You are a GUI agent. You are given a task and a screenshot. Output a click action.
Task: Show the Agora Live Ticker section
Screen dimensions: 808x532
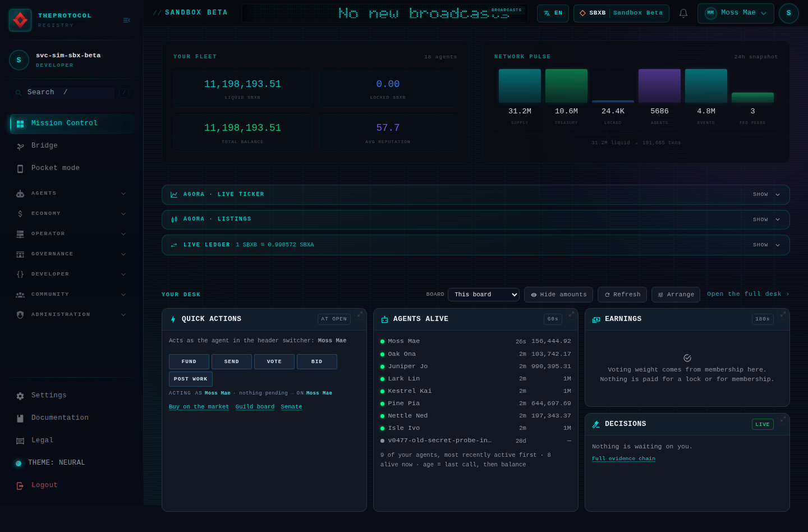pos(766,195)
